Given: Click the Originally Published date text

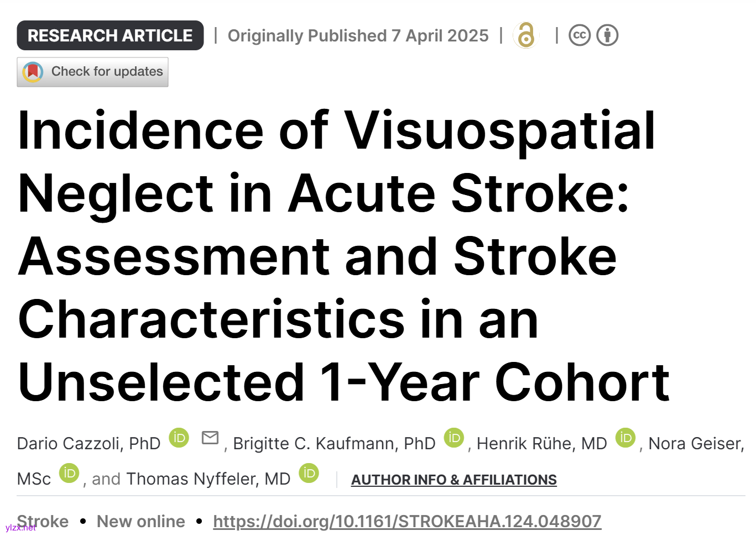Looking at the screenshot, I should (358, 36).
